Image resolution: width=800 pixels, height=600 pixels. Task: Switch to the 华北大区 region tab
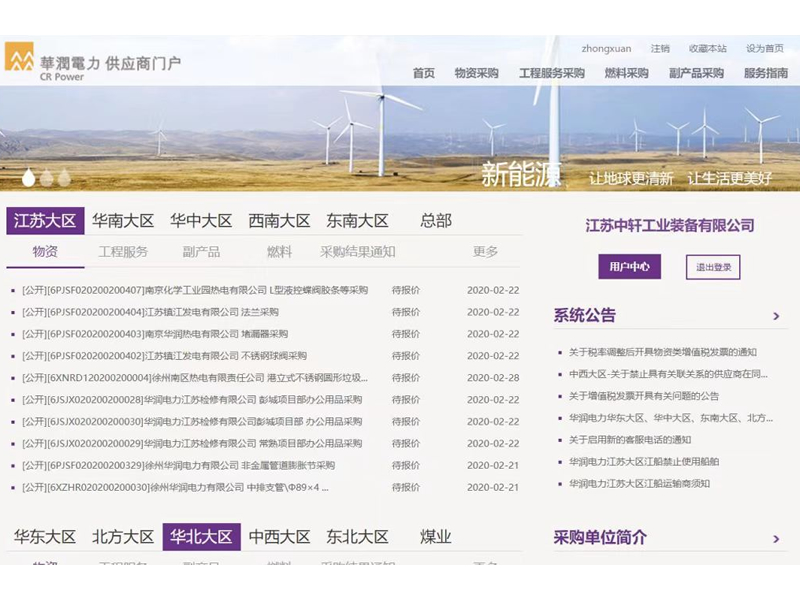click(x=202, y=537)
